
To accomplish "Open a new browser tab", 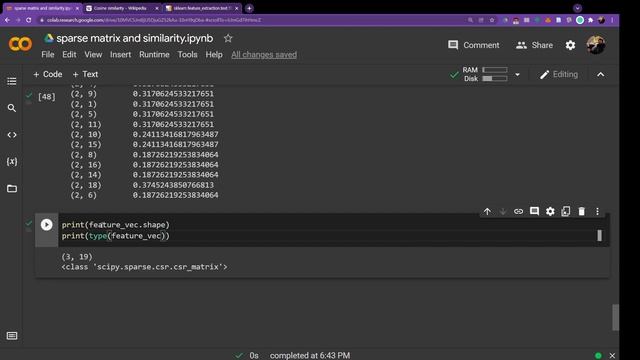I will coord(249,8).
